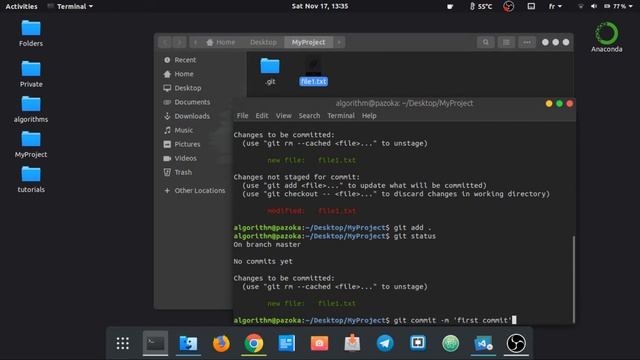This screenshot has height=360, width=640.
Task: Open Visual Studio Code from dock
Action: pyautogui.click(x=483, y=343)
